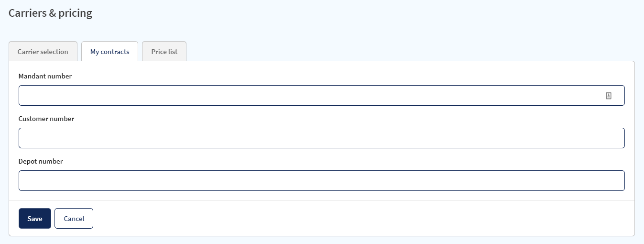Click the Cancel button
The height and width of the screenshot is (244, 644).
coord(74,219)
